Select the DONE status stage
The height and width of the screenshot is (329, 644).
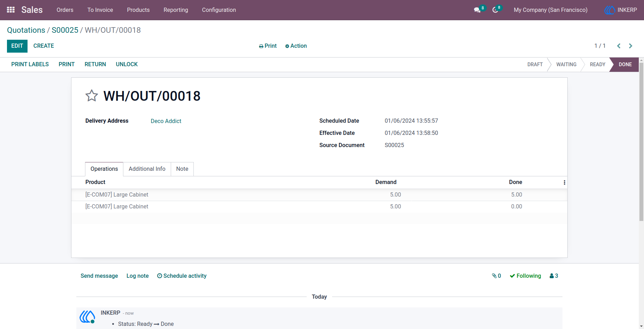[x=625, y=64]
